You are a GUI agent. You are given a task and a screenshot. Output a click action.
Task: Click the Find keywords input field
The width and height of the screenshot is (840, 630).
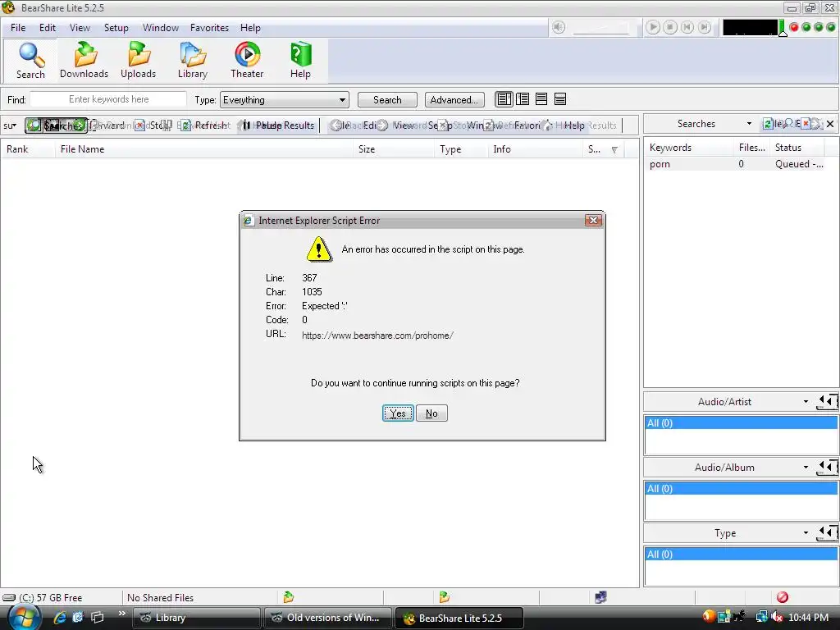108,99
